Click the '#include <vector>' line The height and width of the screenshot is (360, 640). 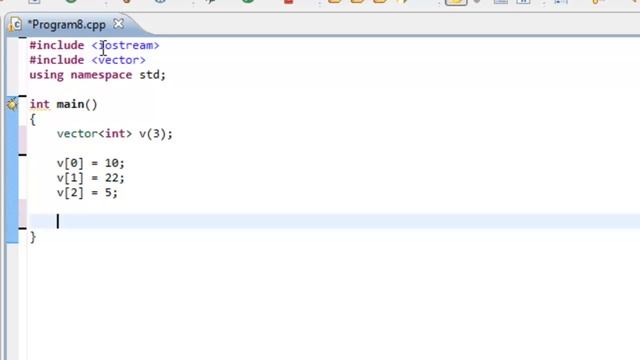87,60
